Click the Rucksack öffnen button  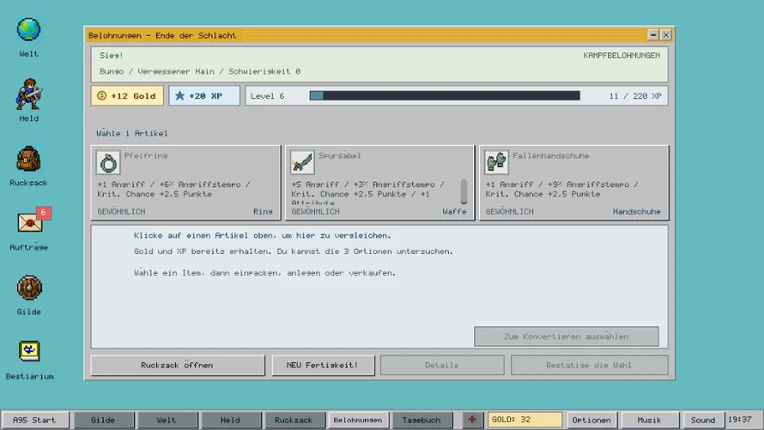coord(177,365)
